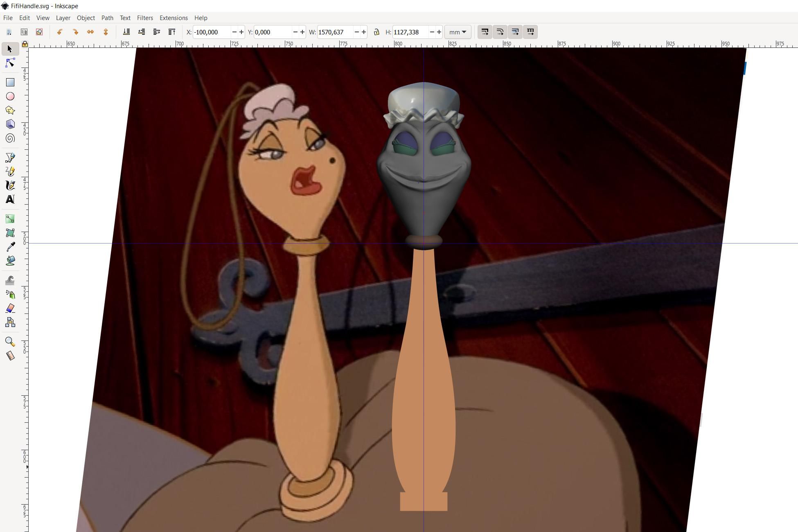Pick the Eraser tool
The width and height of the screenshot is (798, 532).
tap(10, 308)
